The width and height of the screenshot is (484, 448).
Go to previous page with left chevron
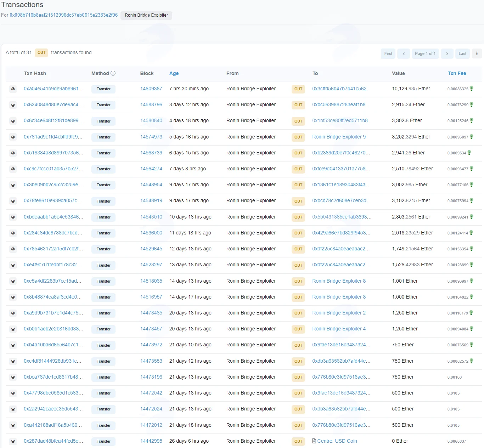[x=404, y=53]
